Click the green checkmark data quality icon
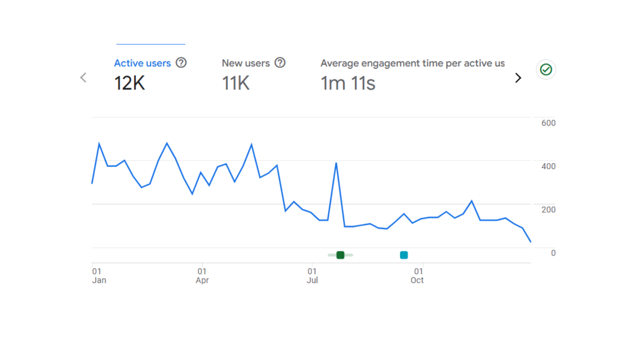 (x=546, y=70)
